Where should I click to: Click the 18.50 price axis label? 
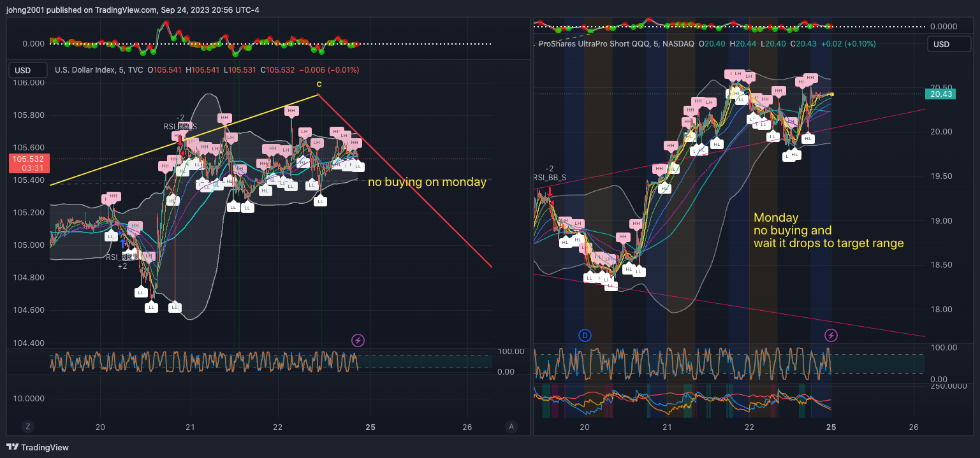pyautogui.click(x=942, y=264)
